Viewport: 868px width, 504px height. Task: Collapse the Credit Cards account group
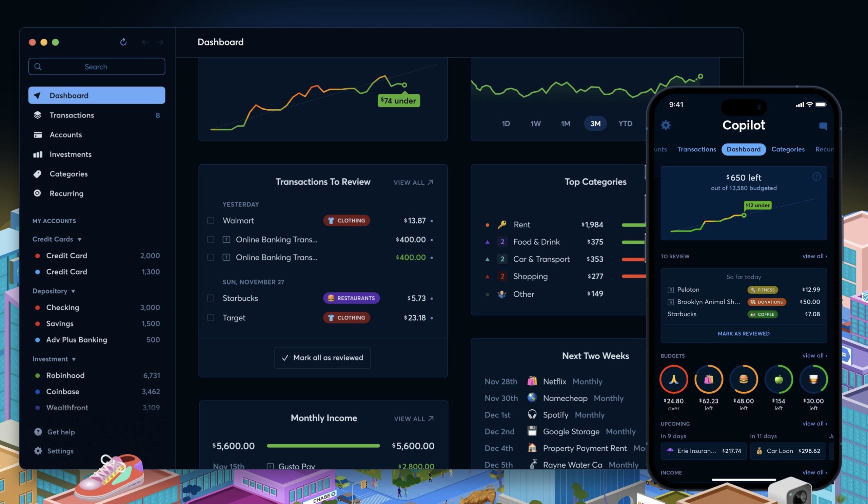coord(80,239)
